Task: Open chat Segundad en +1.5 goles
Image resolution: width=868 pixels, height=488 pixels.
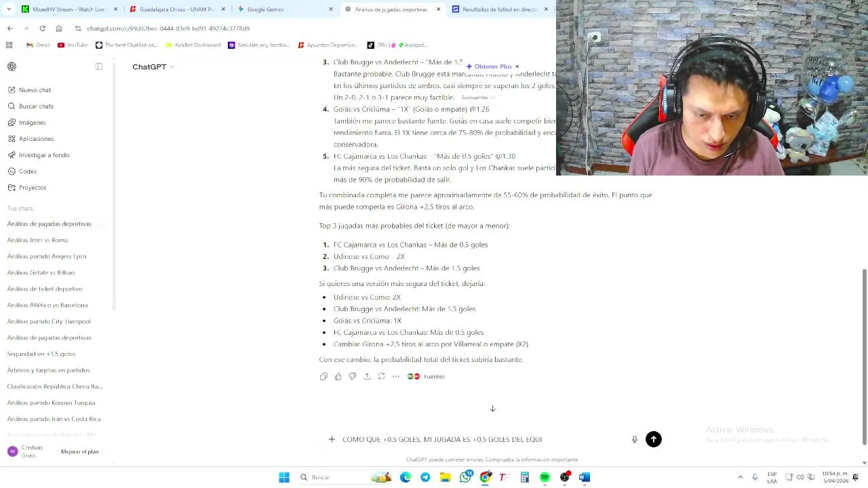Action: coord(41,354)
